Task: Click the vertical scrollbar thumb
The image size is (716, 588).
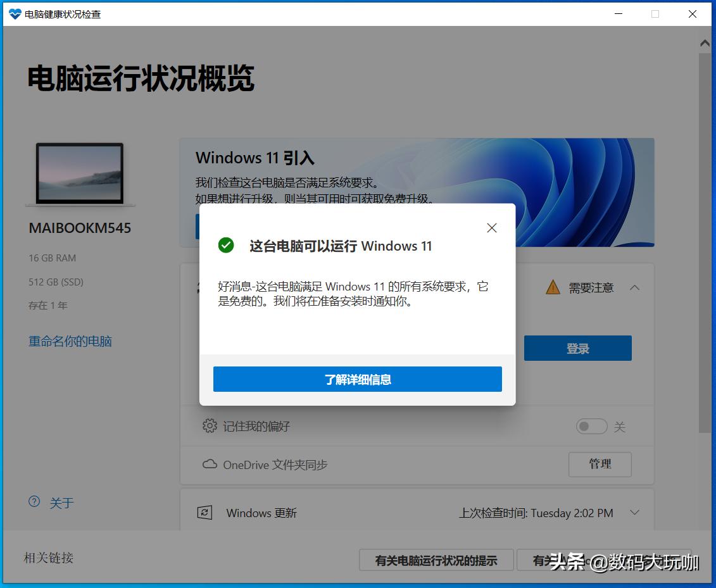Action: tap(705, 243)
